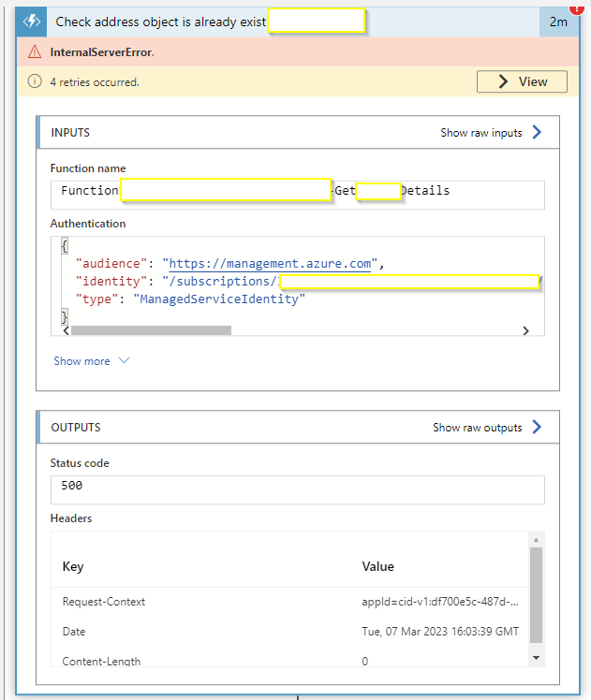The height and width of the screenshot is (700, 591).
Task: Click the 2m duration label
Action: (x=558, y=22)
